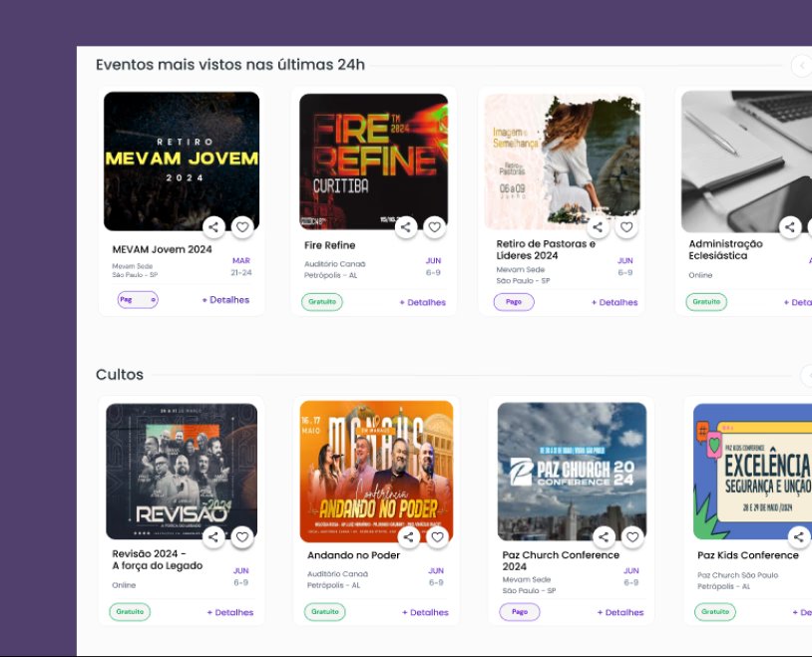Share the Andando no Poder event
812x657 pixels.
[x=409, y=537]
